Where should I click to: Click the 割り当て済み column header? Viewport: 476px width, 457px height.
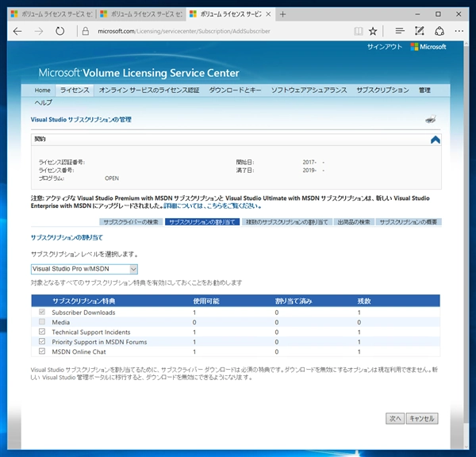coord(294,301)
